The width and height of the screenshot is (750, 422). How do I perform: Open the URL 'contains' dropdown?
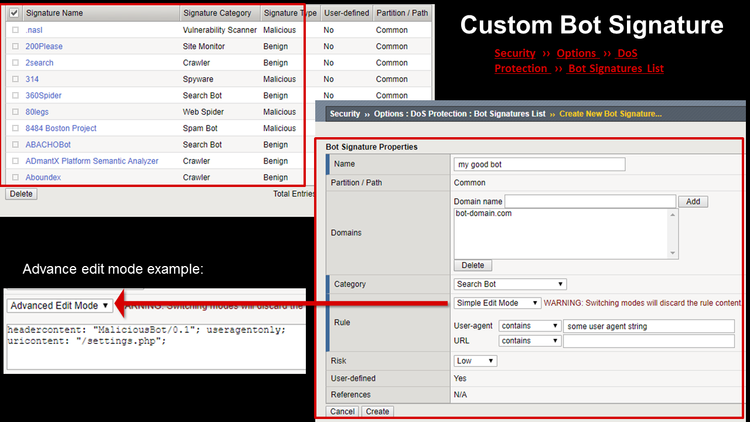click(529, 341)
